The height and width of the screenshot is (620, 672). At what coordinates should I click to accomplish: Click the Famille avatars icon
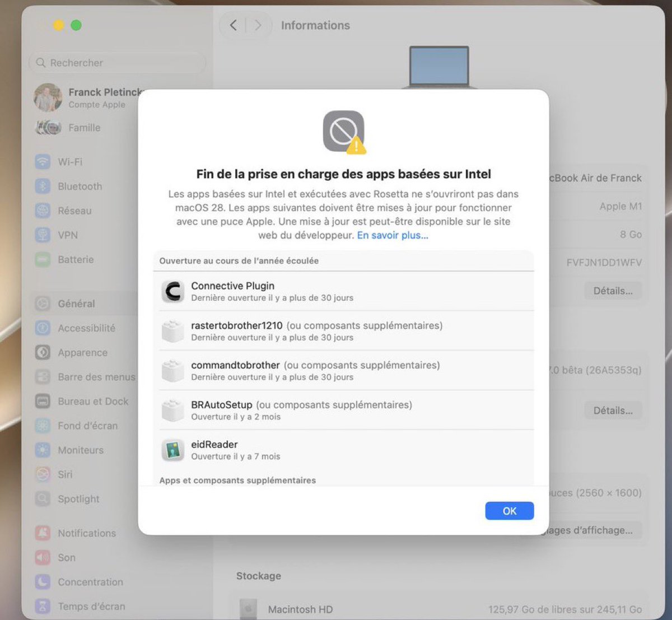click(48, 128)
